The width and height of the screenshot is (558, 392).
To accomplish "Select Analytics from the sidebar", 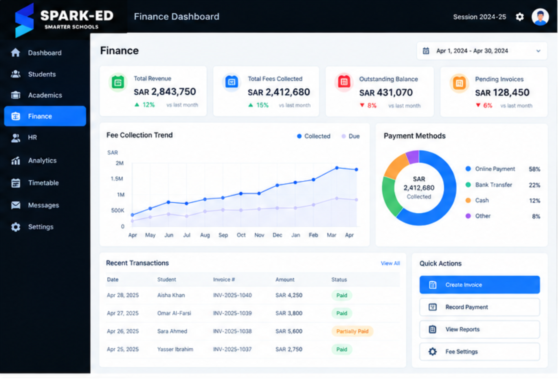I will click(x=45, y=160).
